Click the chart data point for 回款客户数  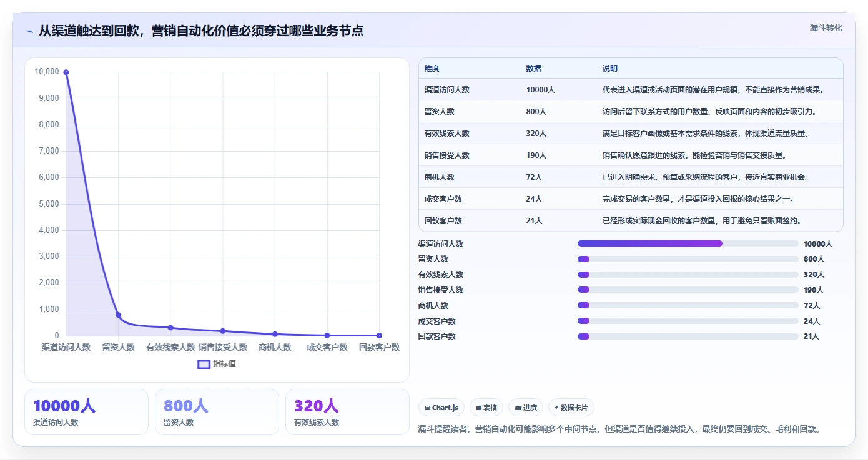point(379,335)
